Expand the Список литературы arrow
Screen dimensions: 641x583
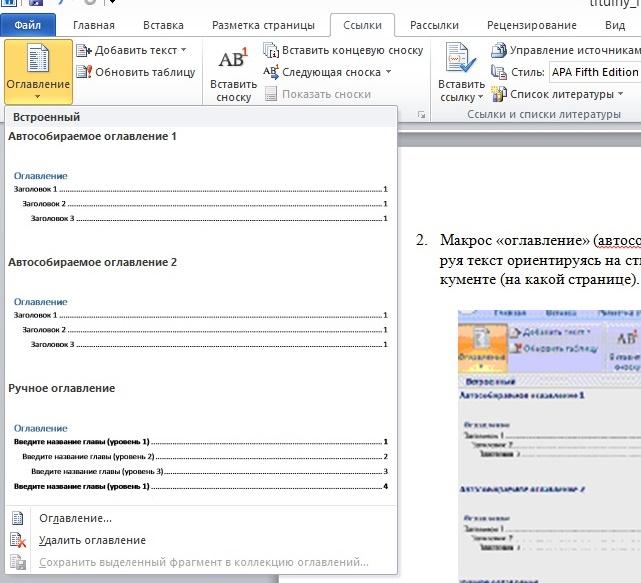(x=621, y=94)
